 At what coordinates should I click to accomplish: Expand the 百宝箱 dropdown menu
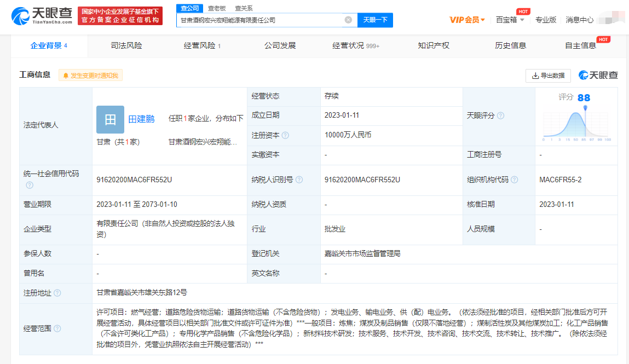click(510, 20)
